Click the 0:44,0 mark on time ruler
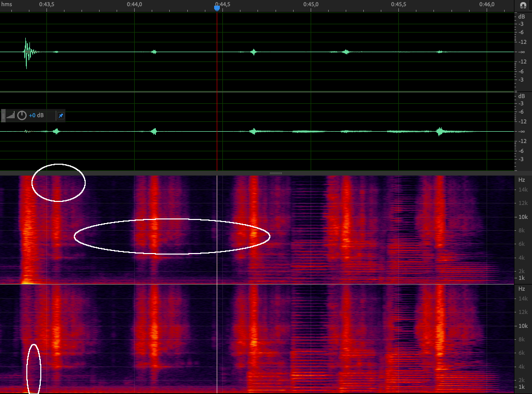Screen dimensions: 532x394 click(135, 5)
